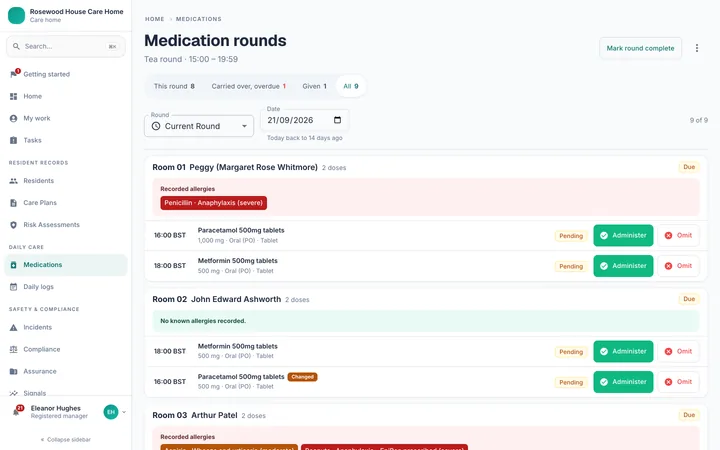
Task: Open the date picker calendar icon
Action: click(337, 120)
